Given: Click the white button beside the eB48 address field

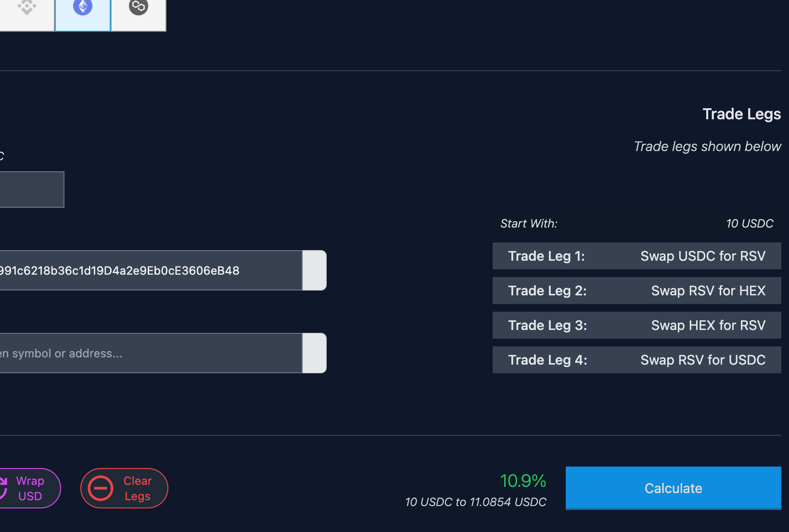Looking at the screenshot, I should [x=315, y=270].
